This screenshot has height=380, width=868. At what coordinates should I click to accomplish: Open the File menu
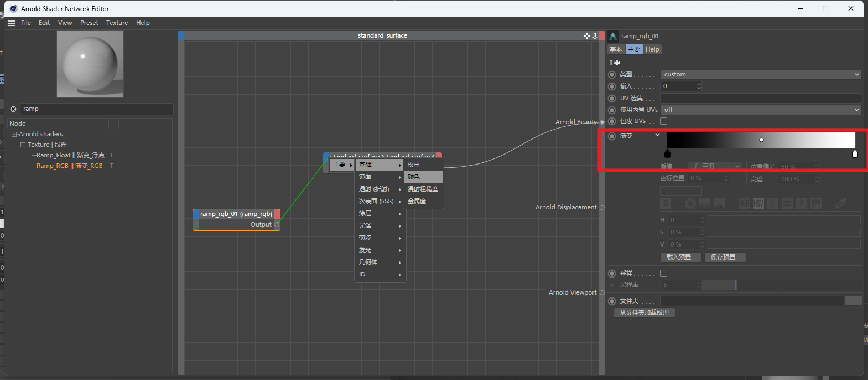point(26,23)
